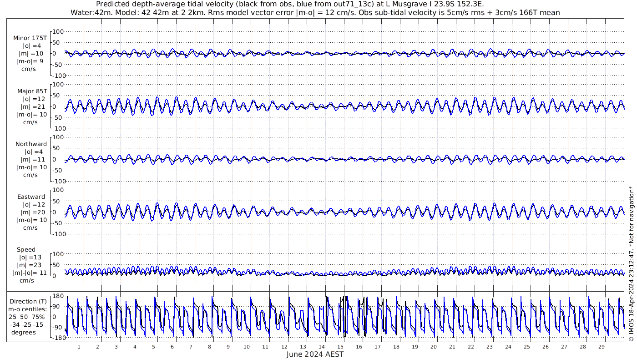Viewport: 637px width, 364px height.
Task: Click the '100' tick on Speed panel axis
Action: 59,254
